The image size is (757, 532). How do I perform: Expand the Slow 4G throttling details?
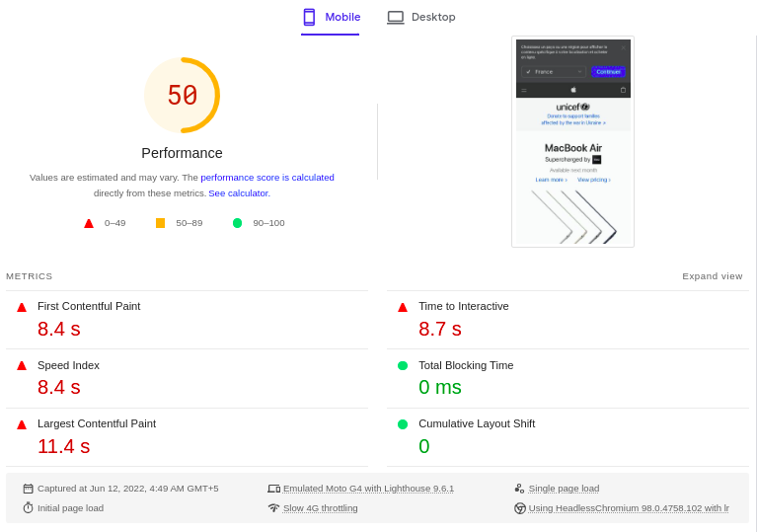pyautogui.click(x=320, y=508)
